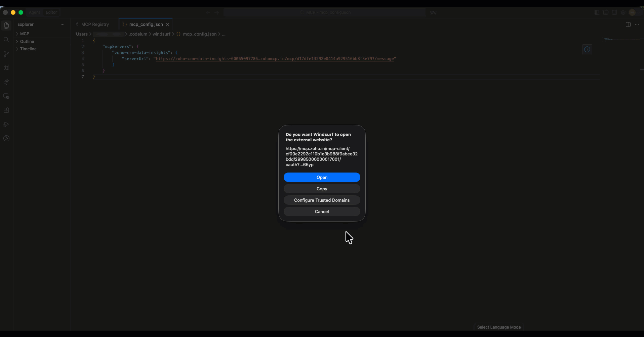Click Open in the external website dialog
The width and height of the screenshot is (644, 337).
[322, 177]
